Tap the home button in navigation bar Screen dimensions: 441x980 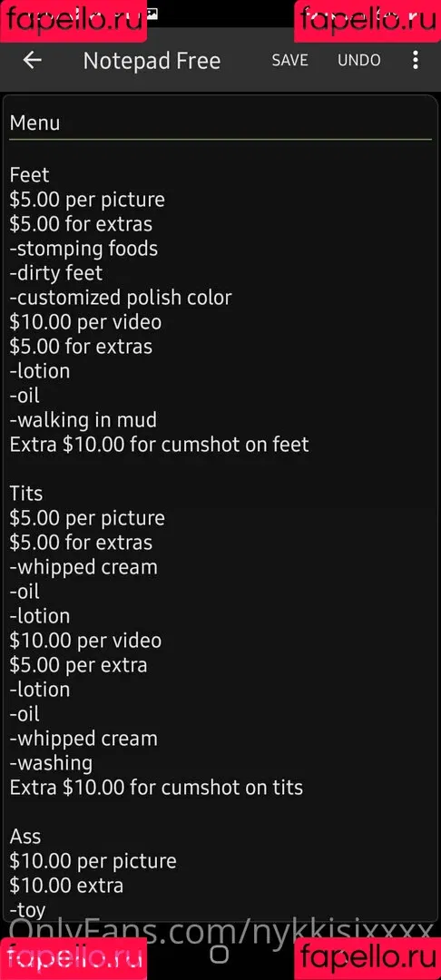220,954
